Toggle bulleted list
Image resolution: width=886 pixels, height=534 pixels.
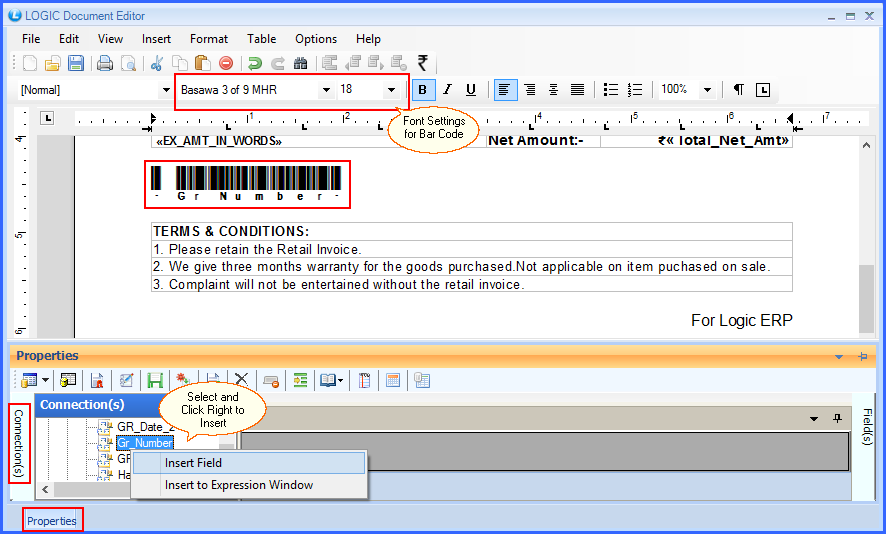pyautogui.click(x=611, y=89)
